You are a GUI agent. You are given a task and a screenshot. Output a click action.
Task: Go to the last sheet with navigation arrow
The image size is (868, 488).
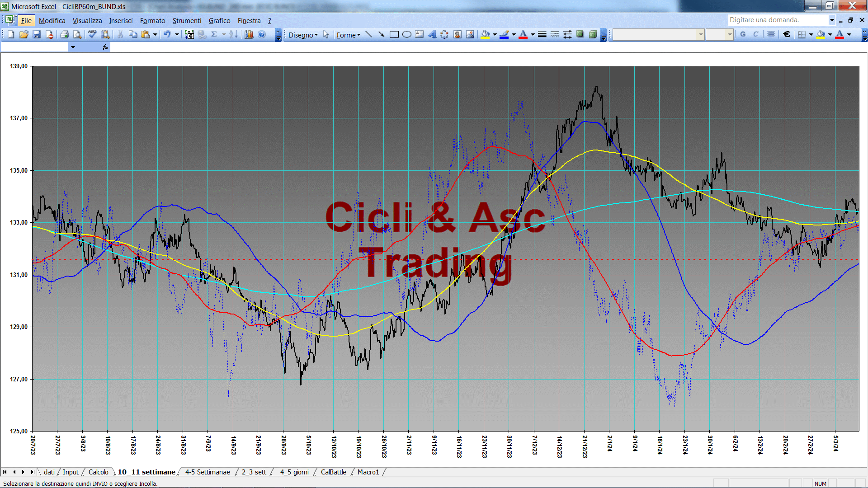pyautogui.click(x=32, y=472)
